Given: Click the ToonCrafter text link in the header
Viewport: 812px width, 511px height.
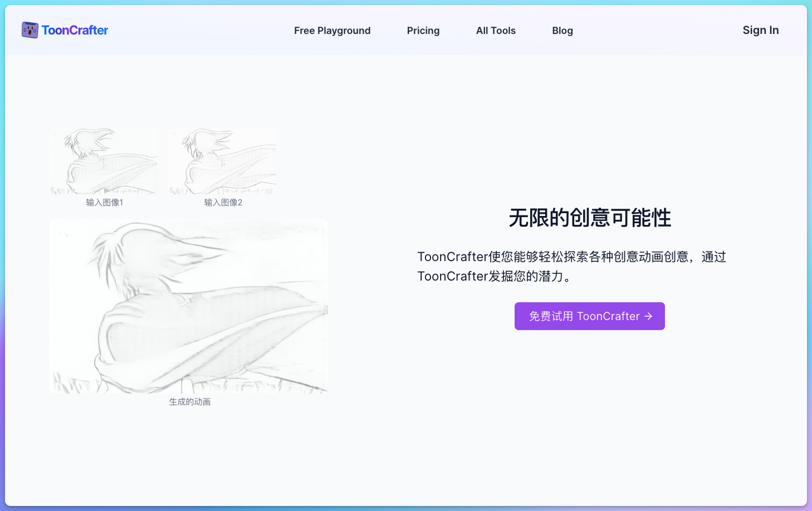Looking at the screenshot, I should click(x=75, y=30).
